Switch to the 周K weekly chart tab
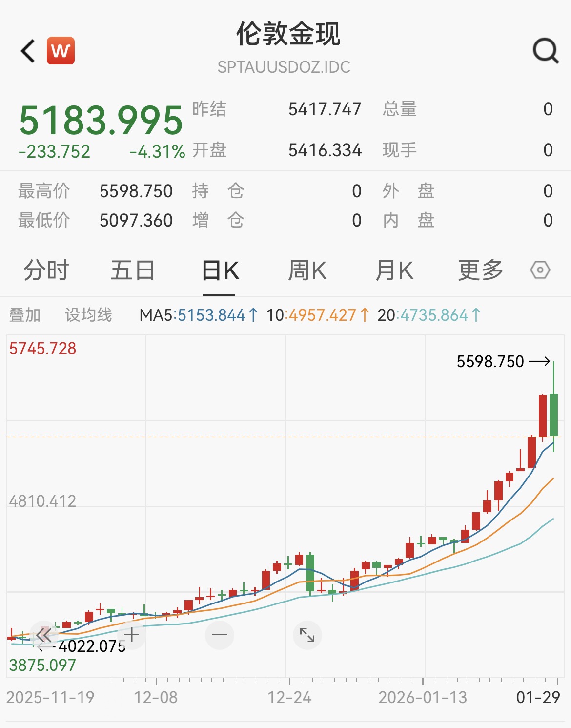 pos(307,270)
